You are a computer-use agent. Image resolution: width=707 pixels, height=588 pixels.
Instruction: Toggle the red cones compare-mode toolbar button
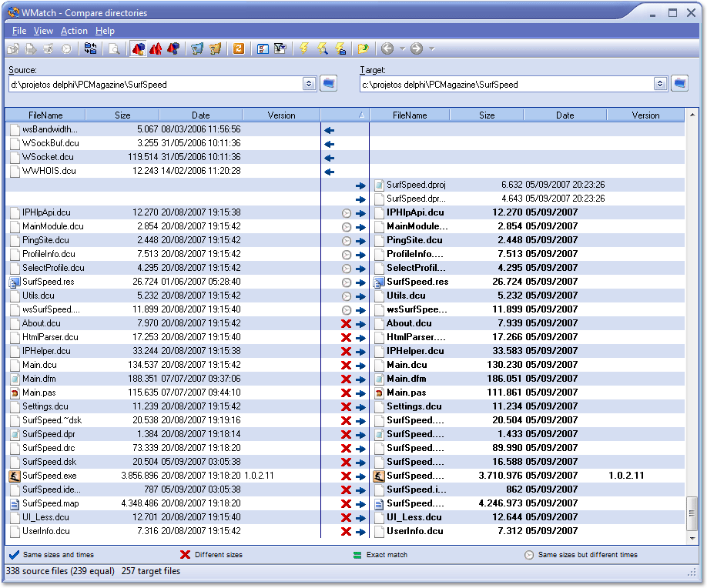(156, 48)
